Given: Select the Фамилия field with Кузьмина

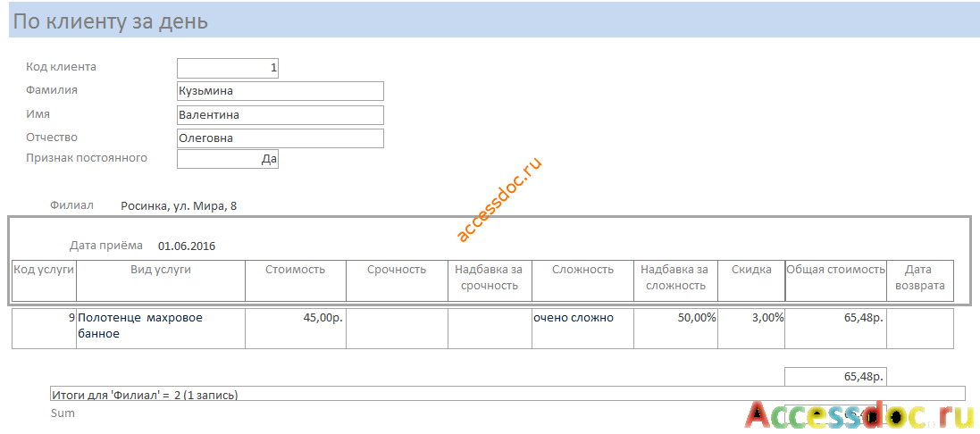Looking at the screenshot, I should coord(280,91).
